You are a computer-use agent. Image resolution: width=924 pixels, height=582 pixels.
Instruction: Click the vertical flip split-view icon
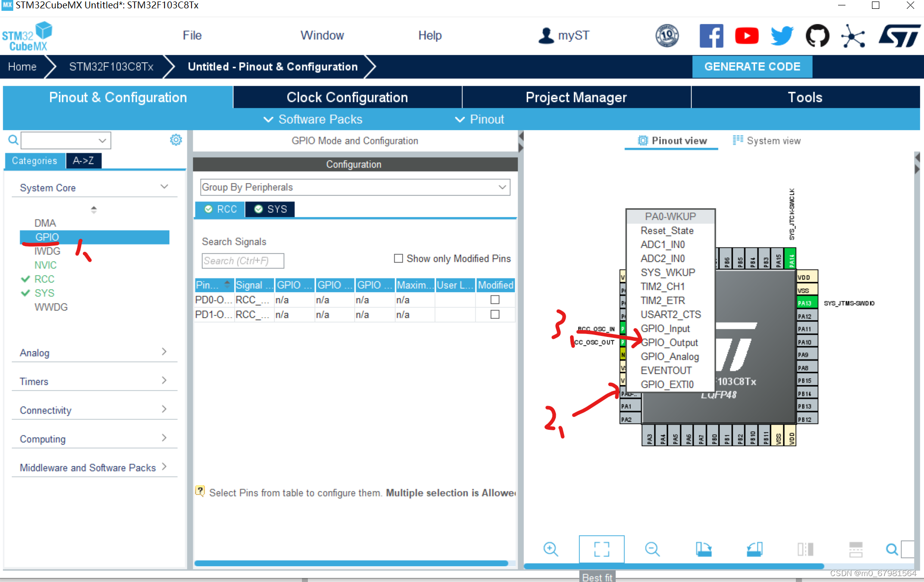tap(805, 549)
